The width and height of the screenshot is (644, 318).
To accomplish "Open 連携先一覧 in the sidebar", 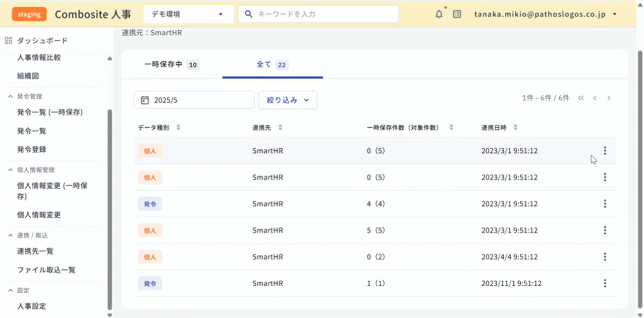I will (x=35, y=251).
